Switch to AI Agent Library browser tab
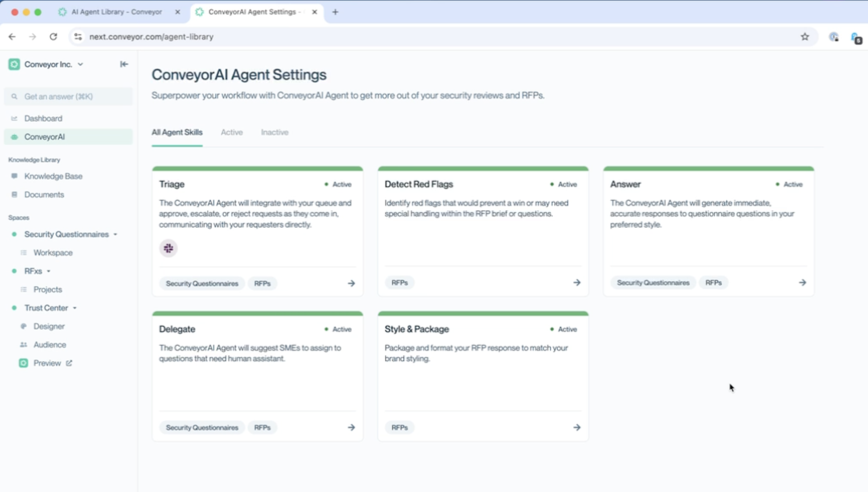Screen dimensions: 868x492 click(116, 12)
